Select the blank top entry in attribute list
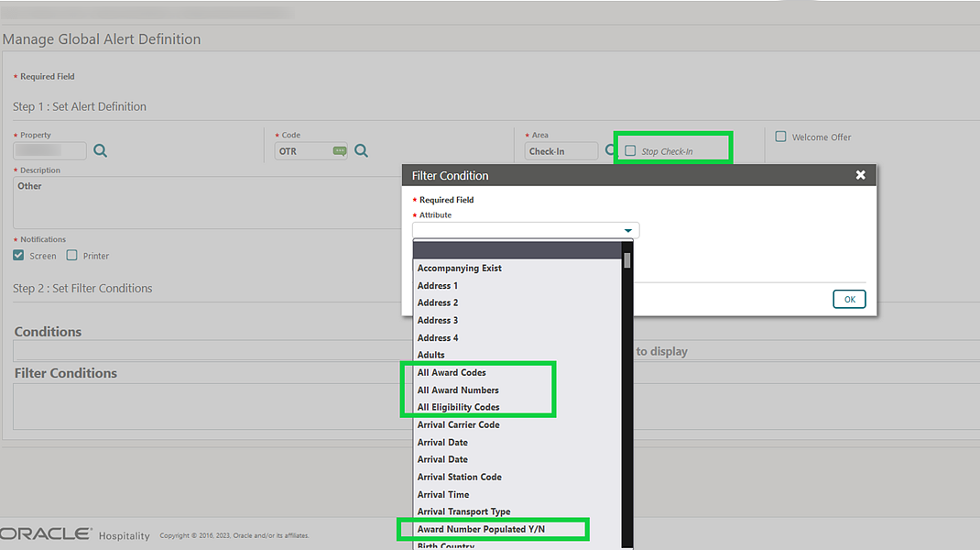The height and width of the screenshot is (550, 980). pos(517,250)
